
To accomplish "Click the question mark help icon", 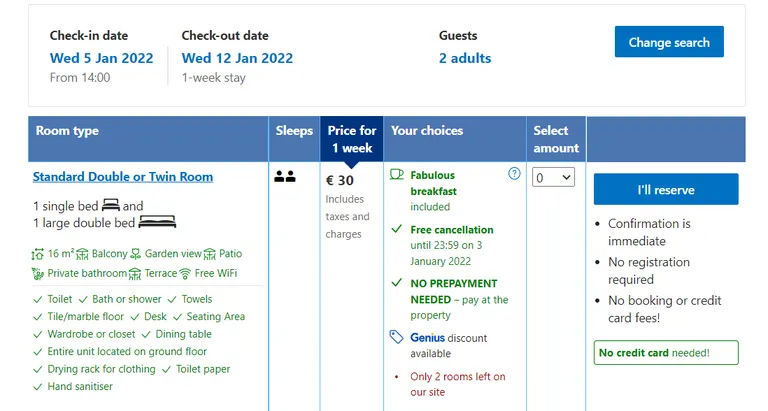I will pyautogui.click(x=514, y=174).
